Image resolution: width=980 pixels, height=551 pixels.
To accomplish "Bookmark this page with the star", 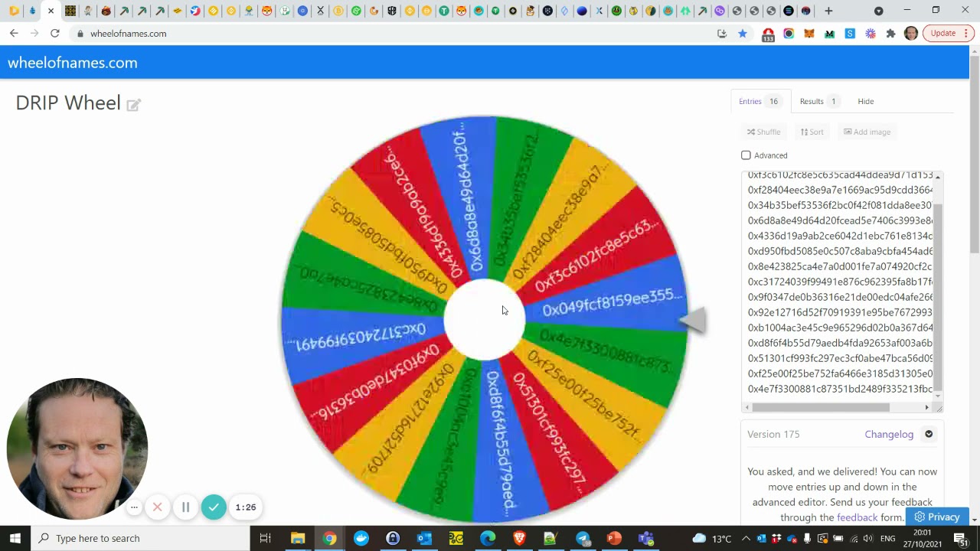I will [743, 33].
